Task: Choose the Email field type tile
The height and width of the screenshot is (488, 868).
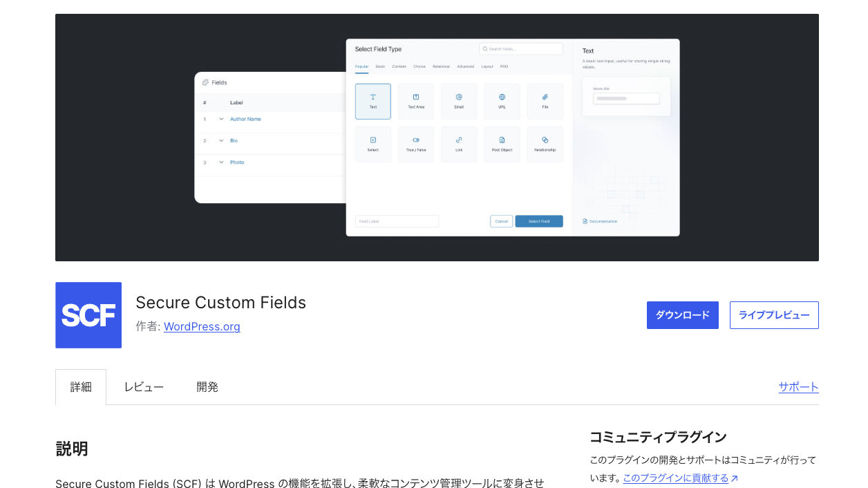Action: click(x=459, y=102)
